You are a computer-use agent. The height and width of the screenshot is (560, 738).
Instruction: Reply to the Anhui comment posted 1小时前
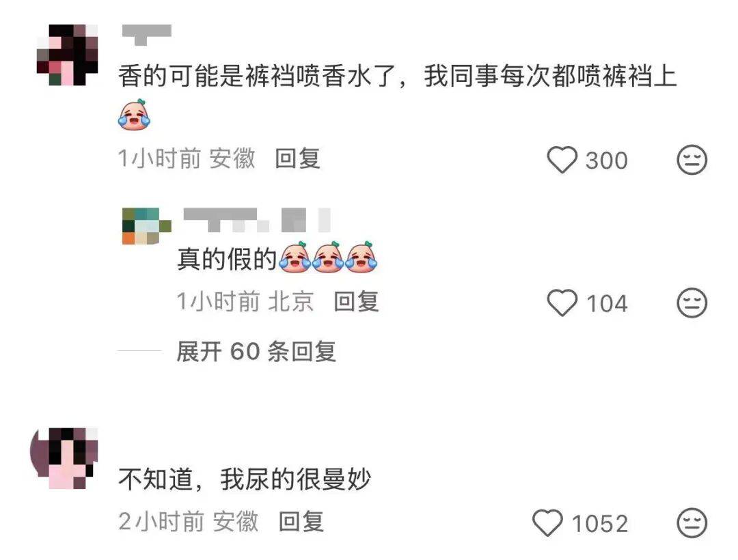297,158
